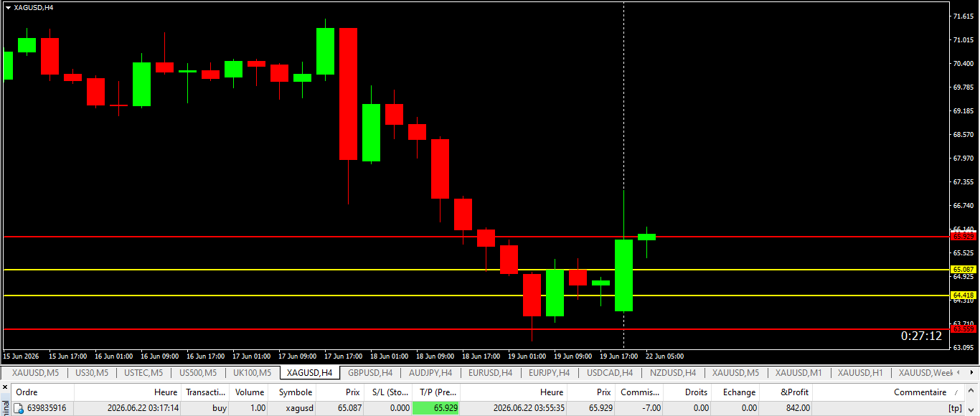Click the 15 Jun 2026 time axis label

(x=20, y=356)
